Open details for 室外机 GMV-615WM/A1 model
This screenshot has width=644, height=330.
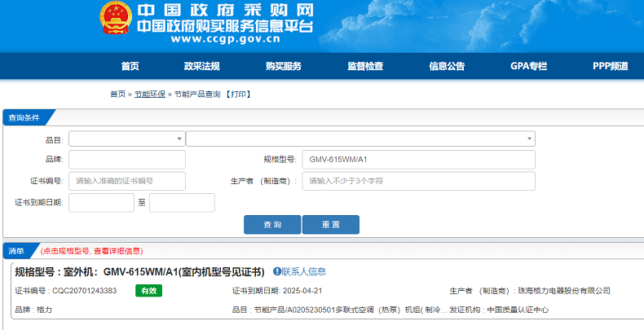[139, 271]
